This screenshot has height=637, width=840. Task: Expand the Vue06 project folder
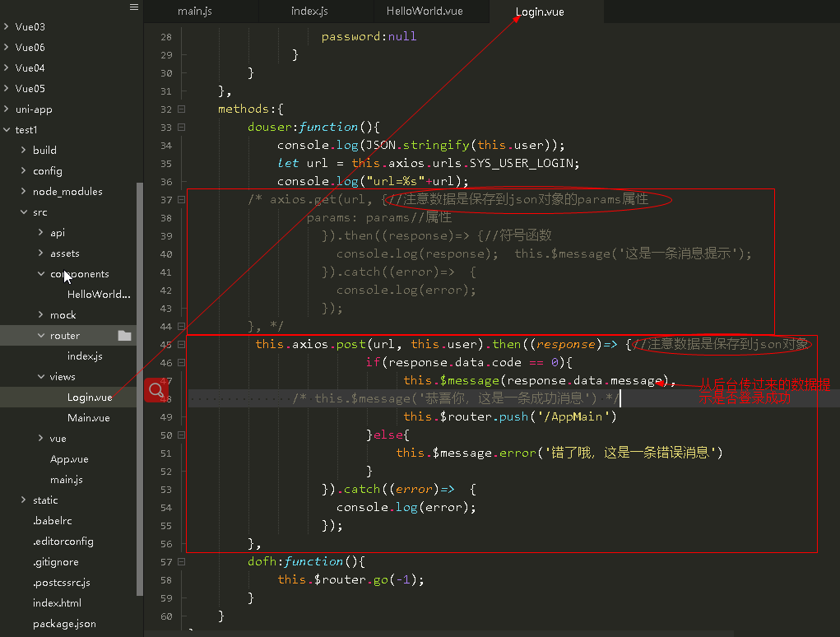tap(7, 47)
